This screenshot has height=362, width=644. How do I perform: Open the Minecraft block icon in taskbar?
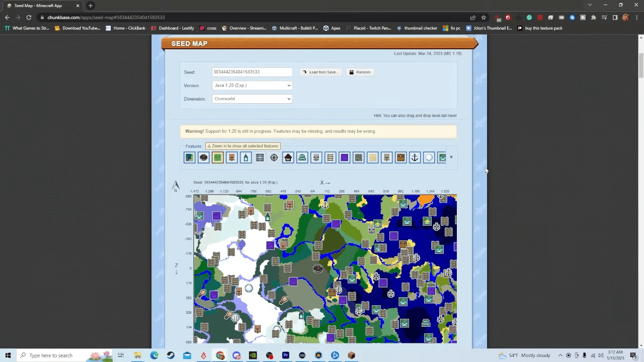pos(351,355)
